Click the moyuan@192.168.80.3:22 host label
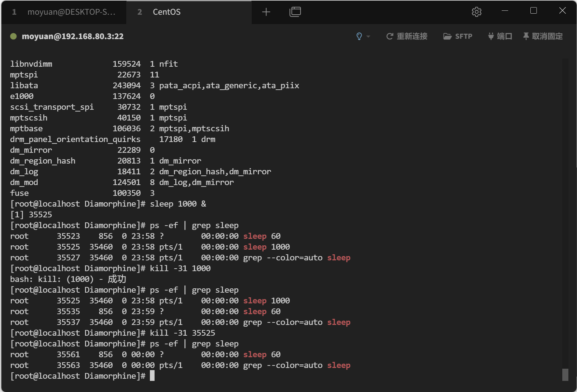 coord(72,36)
